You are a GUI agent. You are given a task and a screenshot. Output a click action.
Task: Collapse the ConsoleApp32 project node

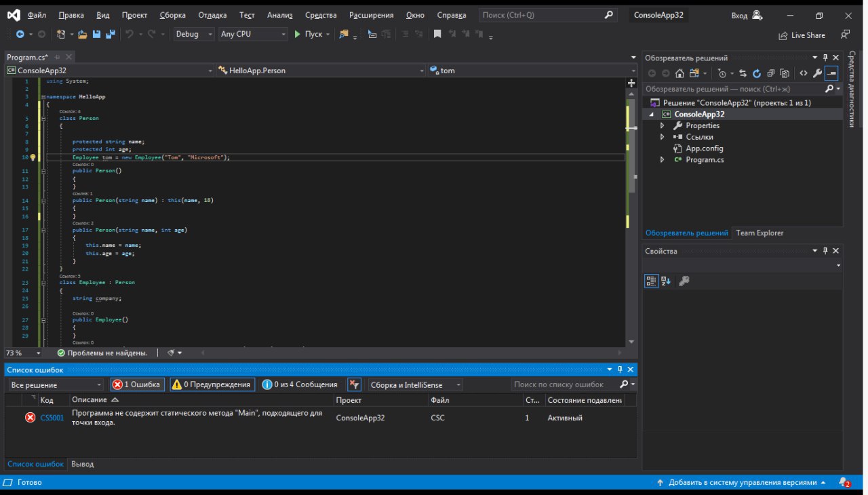(652, 115)
